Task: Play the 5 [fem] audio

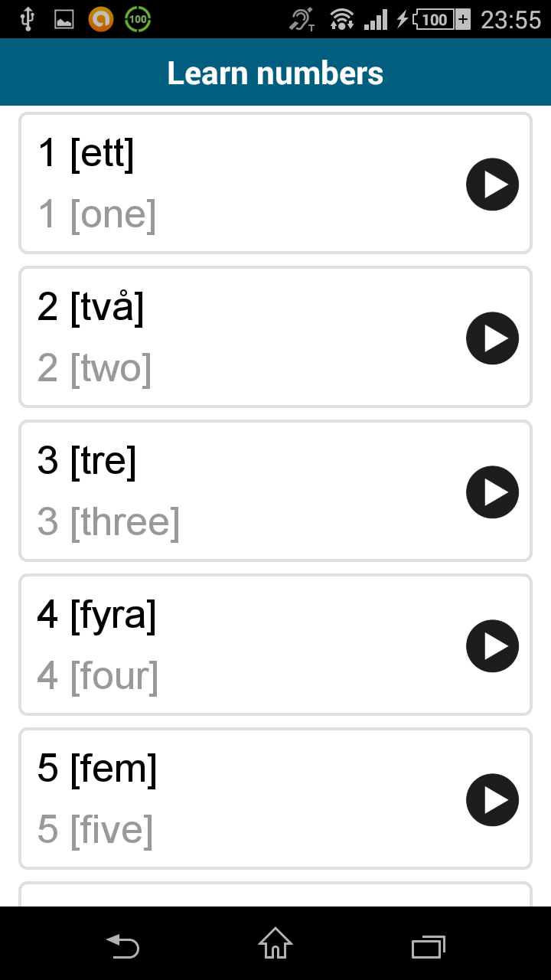Action: point(492,800)
